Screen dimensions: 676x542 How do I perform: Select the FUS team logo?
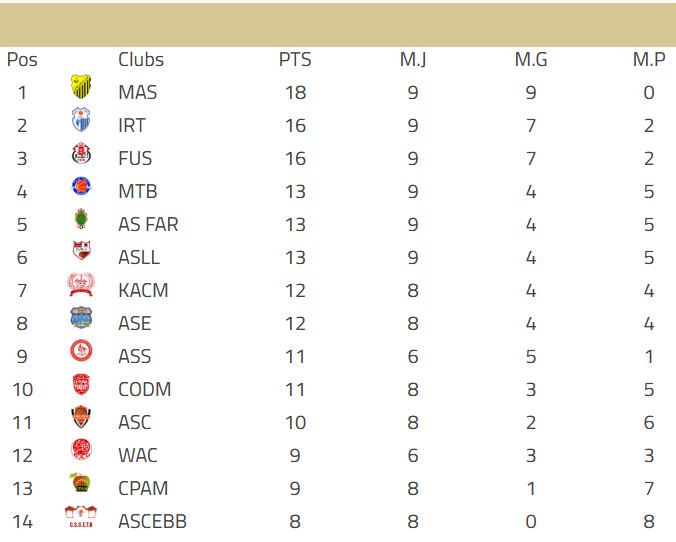[x=81, y=155]
